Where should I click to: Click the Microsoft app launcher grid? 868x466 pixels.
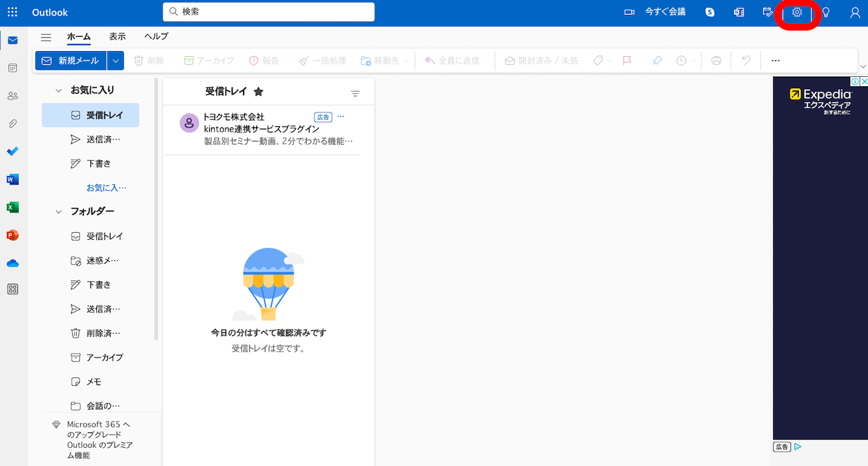pyautogui.click(x=12, y=12)
